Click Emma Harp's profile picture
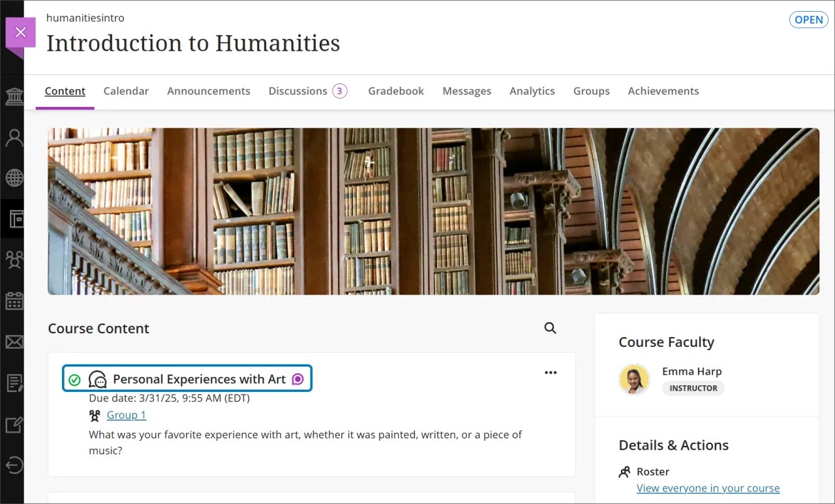The image size is (835, 504). (634, 379)
